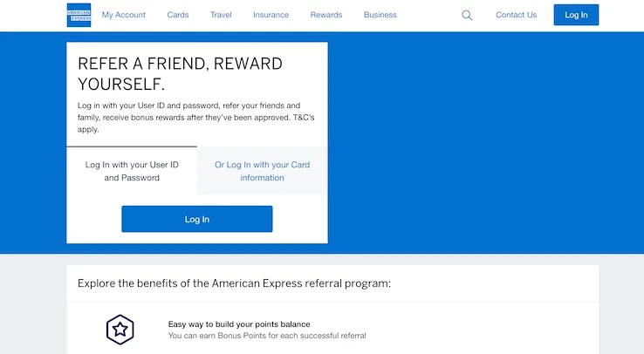Click the Explore the benefits heading
This screenshot has width=644, height=354.
[234, 283]
